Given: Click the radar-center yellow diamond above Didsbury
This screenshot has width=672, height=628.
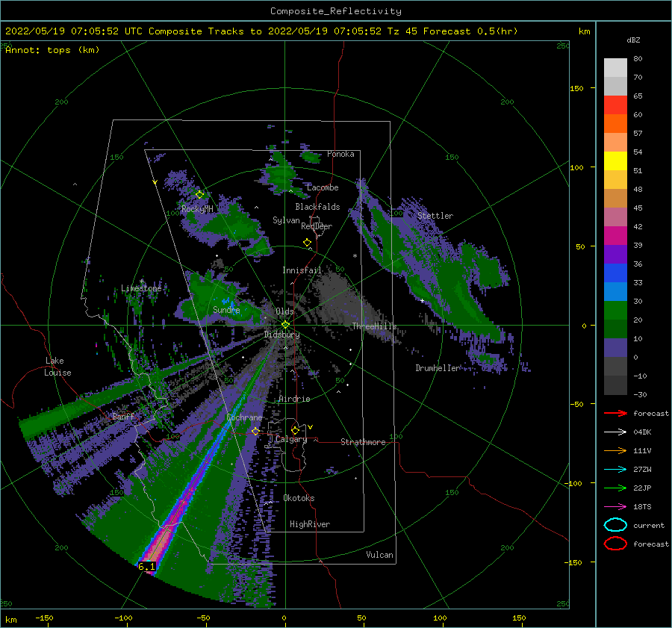Looking at the screenshot, I should pyautogui.click(x=285, y=325).
